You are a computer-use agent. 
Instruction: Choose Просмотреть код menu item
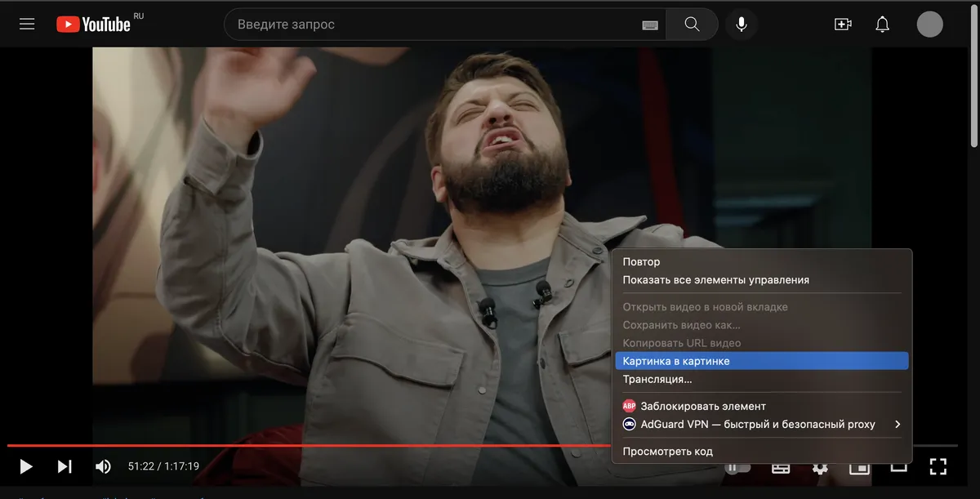click(x=762, y=451)
